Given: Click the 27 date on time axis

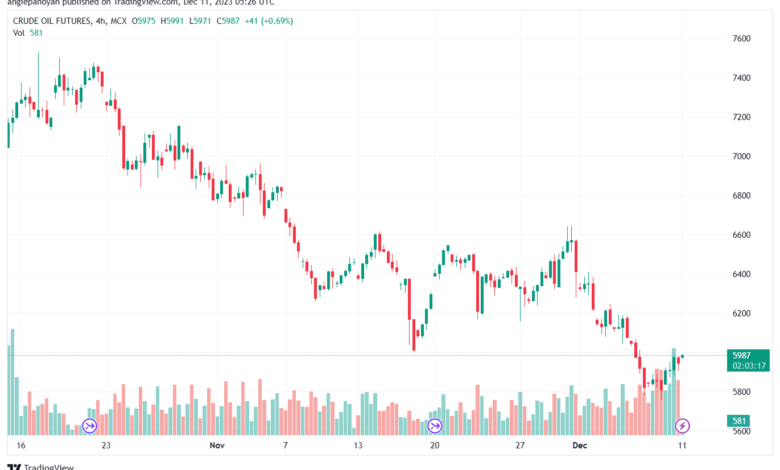Looking at the screenshot, I should 520,445.
